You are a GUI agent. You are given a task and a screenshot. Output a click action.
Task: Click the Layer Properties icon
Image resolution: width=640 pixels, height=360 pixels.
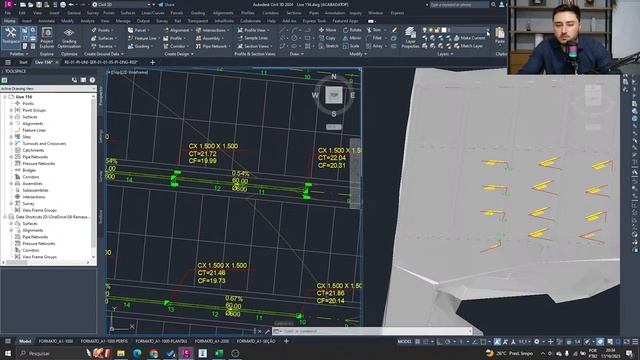pos(410,37)
